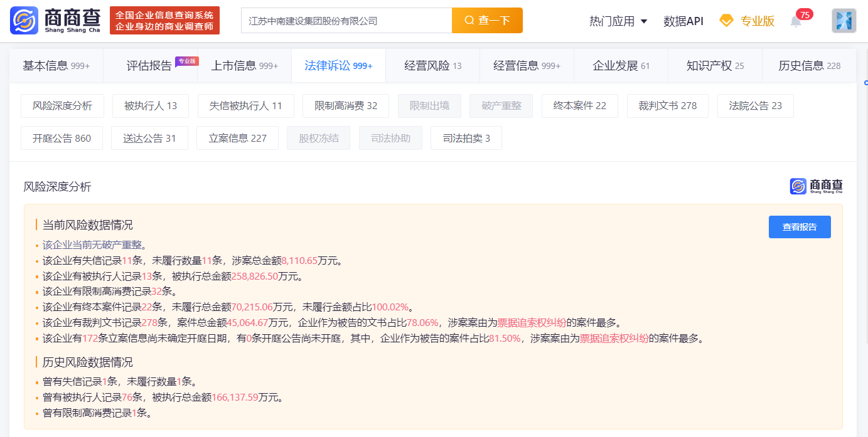Switch to 历史信息 tab
This screenshot has width=868, height=437.
[809, 65]
